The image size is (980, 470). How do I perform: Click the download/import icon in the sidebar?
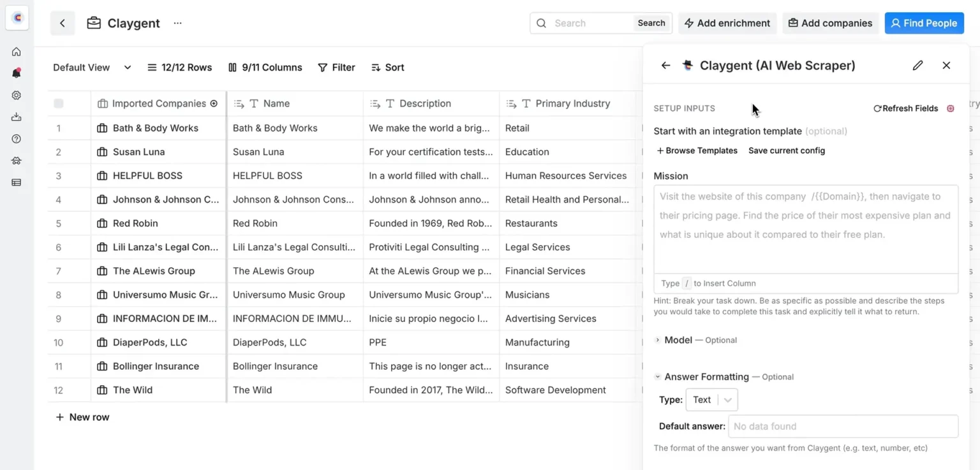coord(17,117)
